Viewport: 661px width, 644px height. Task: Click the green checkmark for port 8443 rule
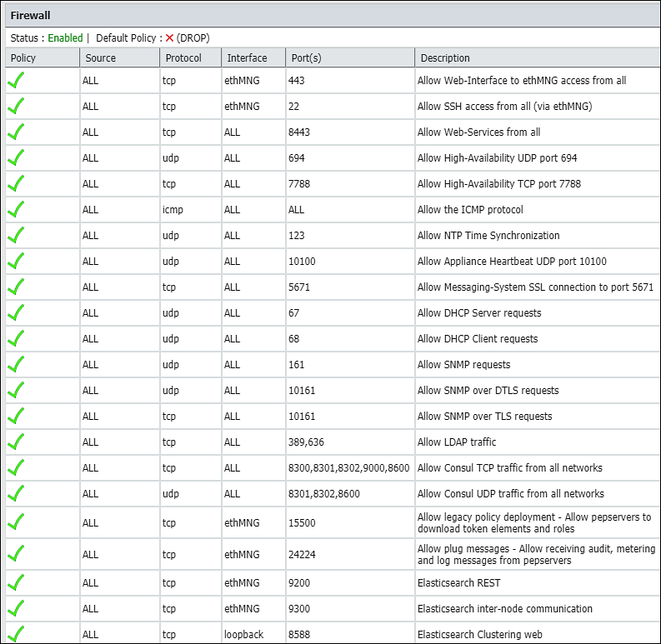click(x=16, y=132)
